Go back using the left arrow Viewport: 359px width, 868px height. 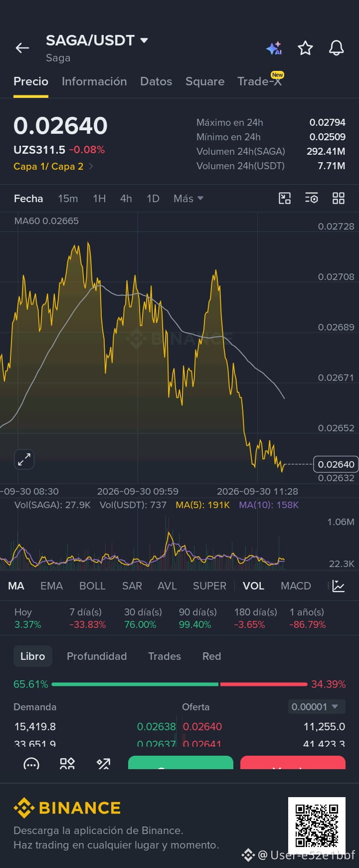pos(22,48)
